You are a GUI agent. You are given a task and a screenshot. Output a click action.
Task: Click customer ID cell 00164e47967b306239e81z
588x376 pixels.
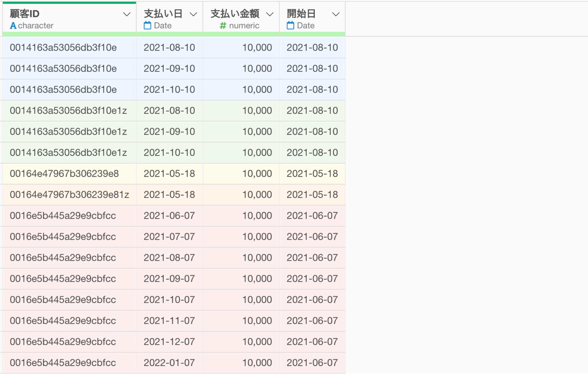[69, 195]
